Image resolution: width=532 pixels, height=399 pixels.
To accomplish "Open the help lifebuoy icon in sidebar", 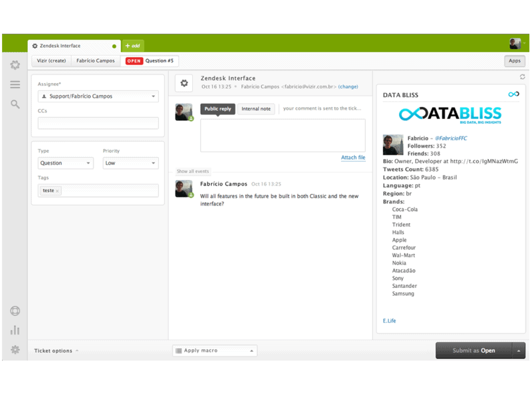I will tap(15, 311).
